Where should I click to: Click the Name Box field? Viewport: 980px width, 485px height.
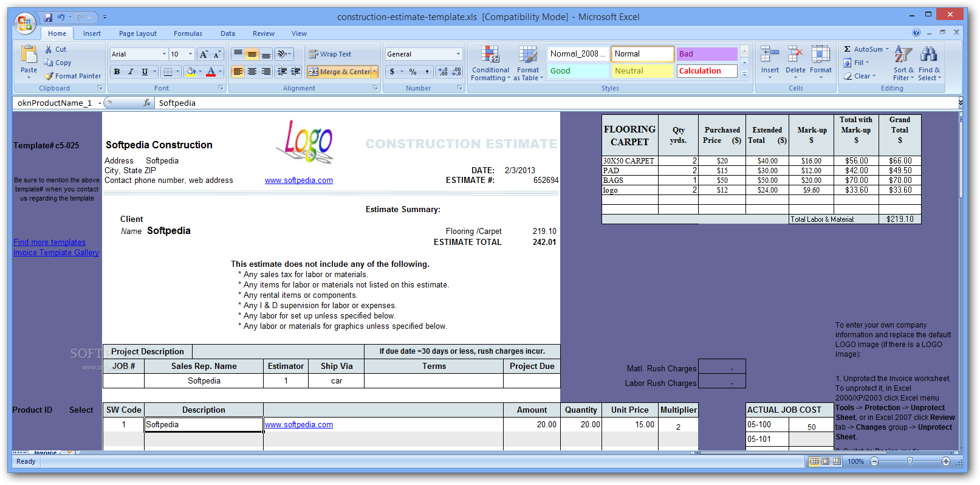pos(54,103)
